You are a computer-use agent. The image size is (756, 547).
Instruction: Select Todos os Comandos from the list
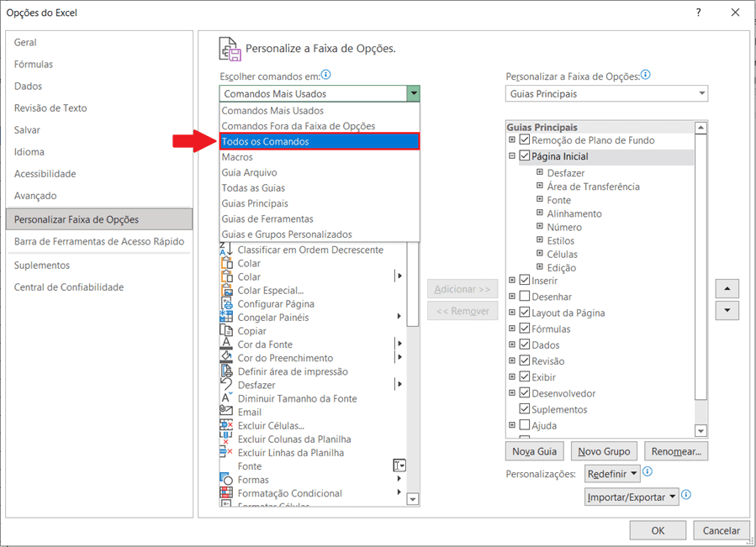pos(320,142)
